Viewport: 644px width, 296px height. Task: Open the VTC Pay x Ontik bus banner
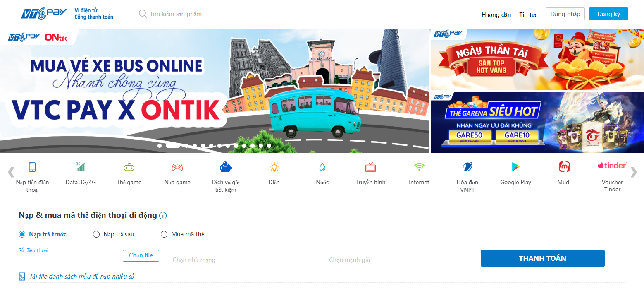pyautogui.click(x=214, y=91)
